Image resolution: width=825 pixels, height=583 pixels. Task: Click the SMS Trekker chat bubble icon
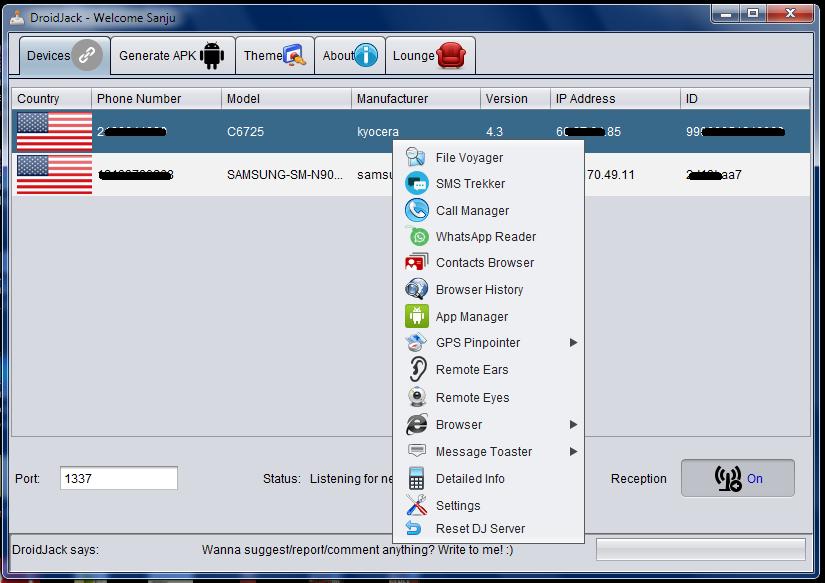[x=416, y=184]
